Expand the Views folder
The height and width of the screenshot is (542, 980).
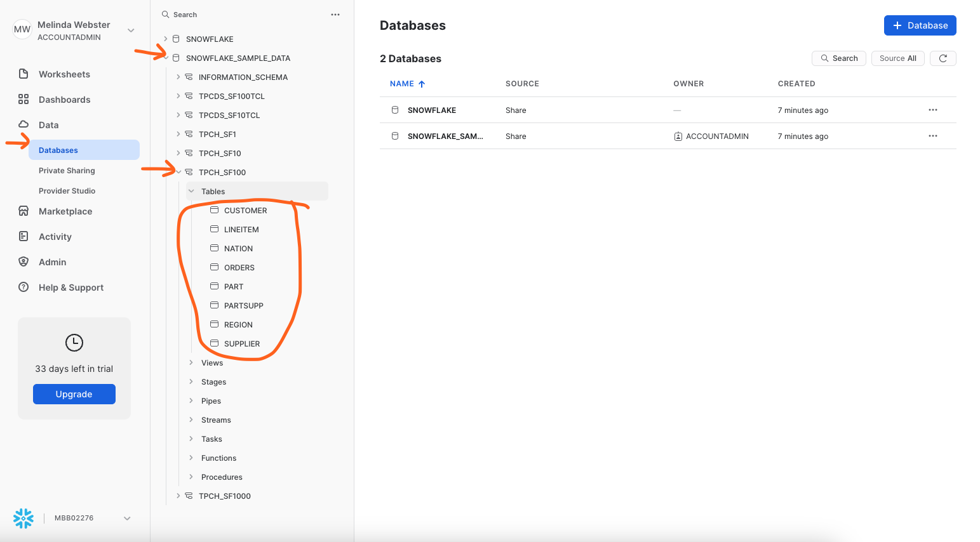[191, 362]
